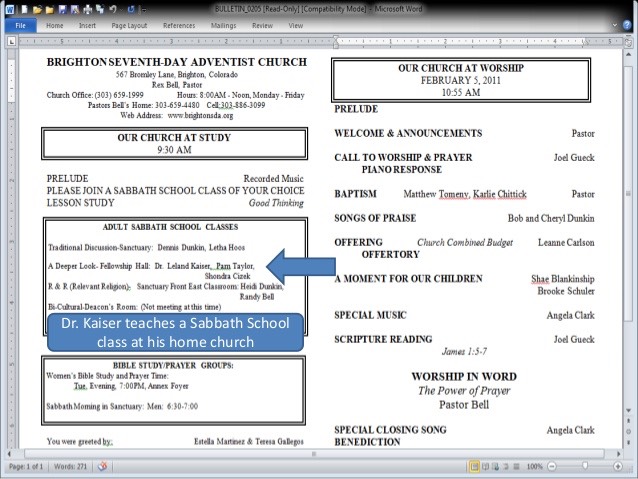Click the web address www.brightonsda.org
Screen dimensions: 638x479
click(x=200, y=116)
